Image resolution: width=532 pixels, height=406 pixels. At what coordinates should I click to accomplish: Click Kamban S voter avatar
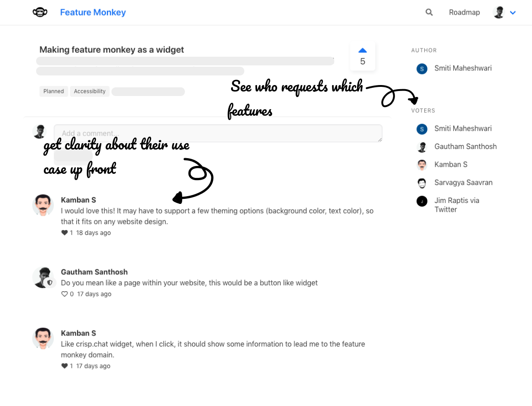[422, 165]
